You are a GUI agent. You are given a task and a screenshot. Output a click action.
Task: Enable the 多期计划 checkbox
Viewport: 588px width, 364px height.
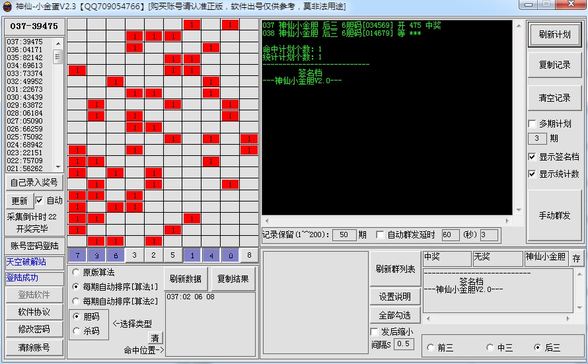533,124
